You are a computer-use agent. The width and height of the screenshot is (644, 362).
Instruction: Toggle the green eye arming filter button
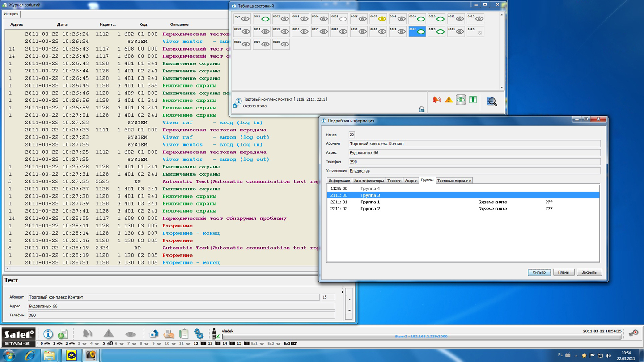(461, 100)
